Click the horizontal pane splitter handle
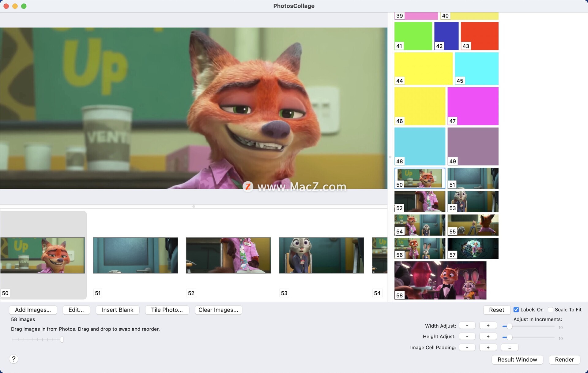The height and width of the screenshot is (373, 588). coord(194,207)
